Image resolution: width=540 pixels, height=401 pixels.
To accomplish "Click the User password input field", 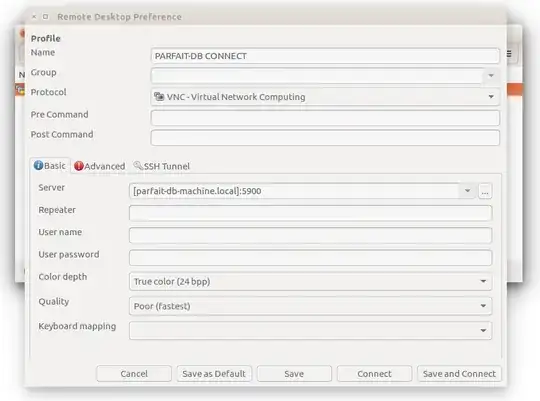I will [310, 258].
